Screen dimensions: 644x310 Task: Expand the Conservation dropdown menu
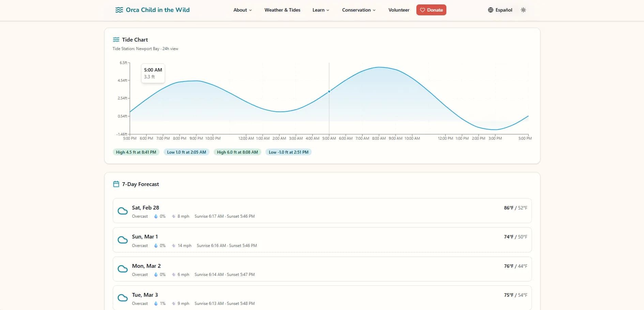tap(358, 10)
